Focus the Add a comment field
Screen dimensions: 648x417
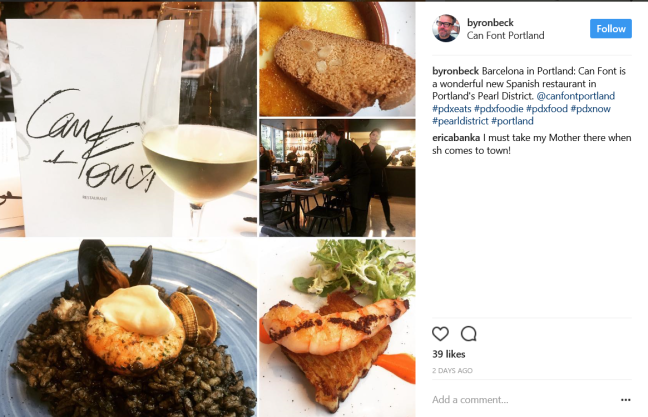[x=525, y=400]
